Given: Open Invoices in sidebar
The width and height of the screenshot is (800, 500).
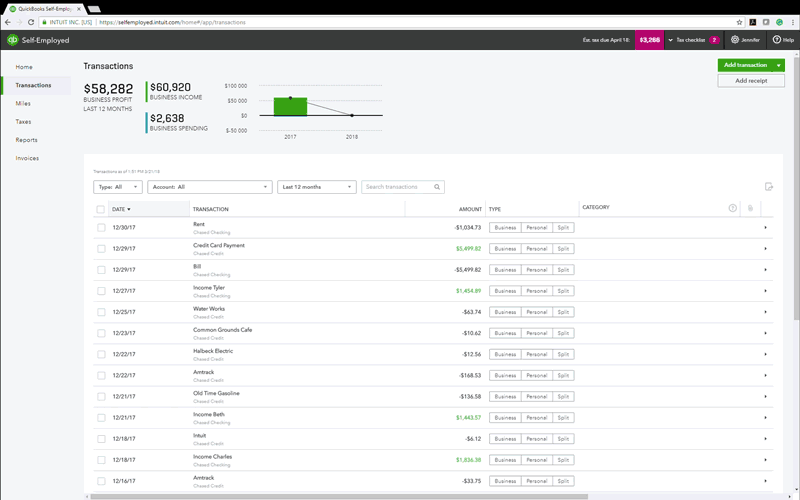Looking at the screenshot, I should [27, 158].
